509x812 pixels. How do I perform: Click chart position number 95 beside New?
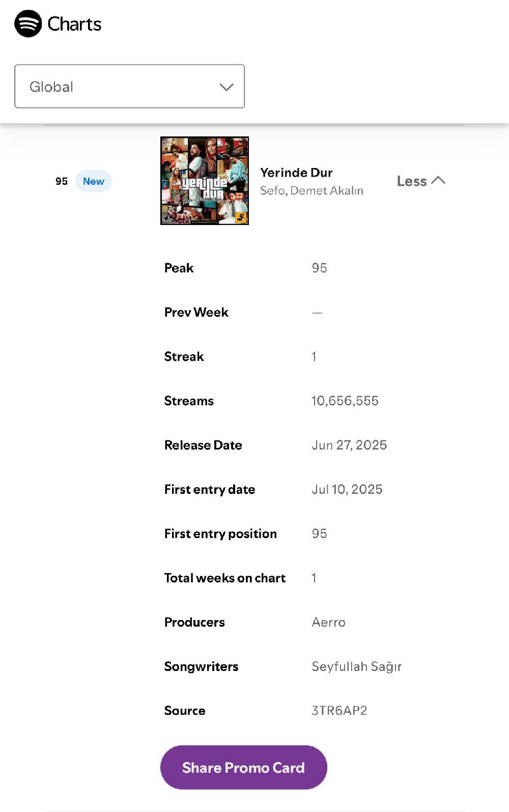point(62,181)
